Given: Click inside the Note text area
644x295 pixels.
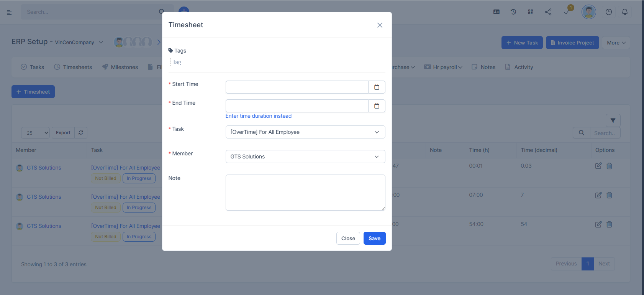Looking at the screenshot, I should [x=305, y=192].
